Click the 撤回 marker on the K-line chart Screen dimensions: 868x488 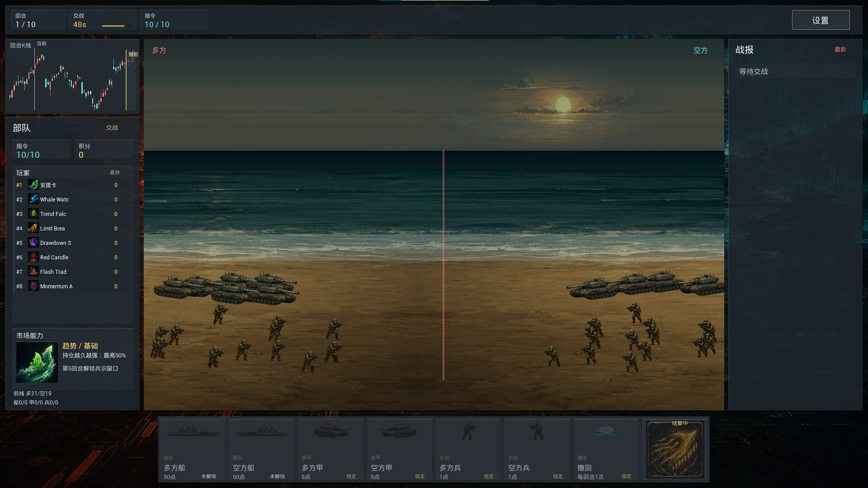(x=133, y=54)
